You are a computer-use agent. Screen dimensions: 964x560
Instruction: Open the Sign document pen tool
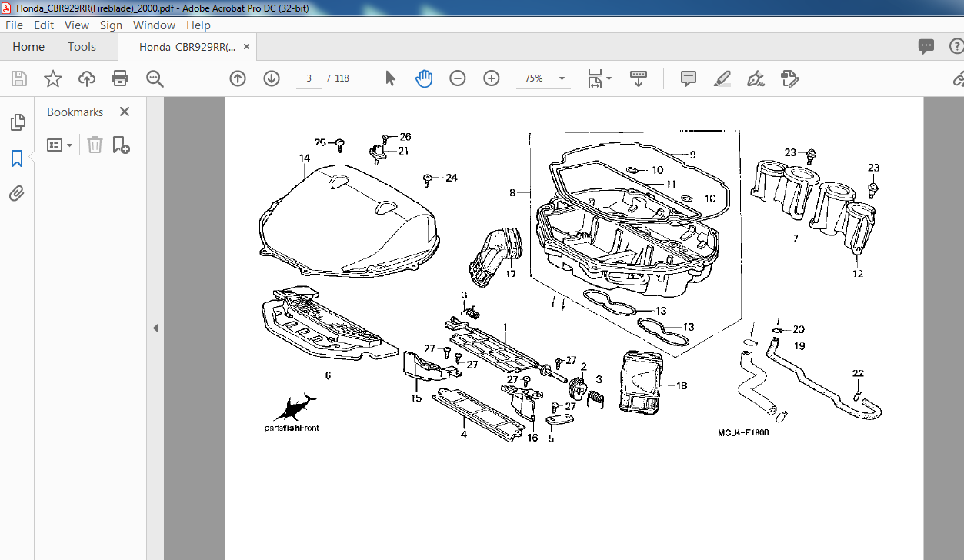[x=756, y=78]
